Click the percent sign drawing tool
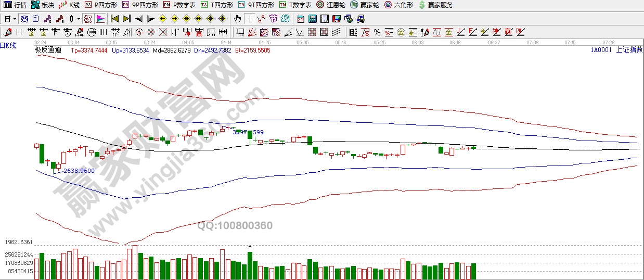 pyautogui.click(x=377, y=32)
